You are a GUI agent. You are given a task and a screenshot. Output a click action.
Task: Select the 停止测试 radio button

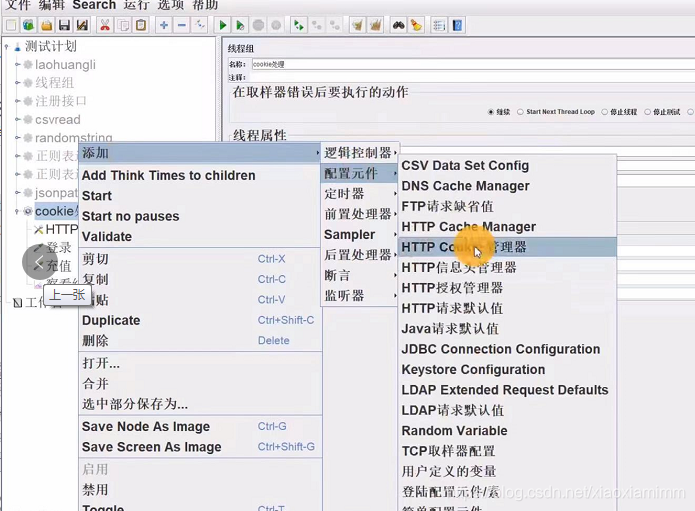click(x=647, y=112)
